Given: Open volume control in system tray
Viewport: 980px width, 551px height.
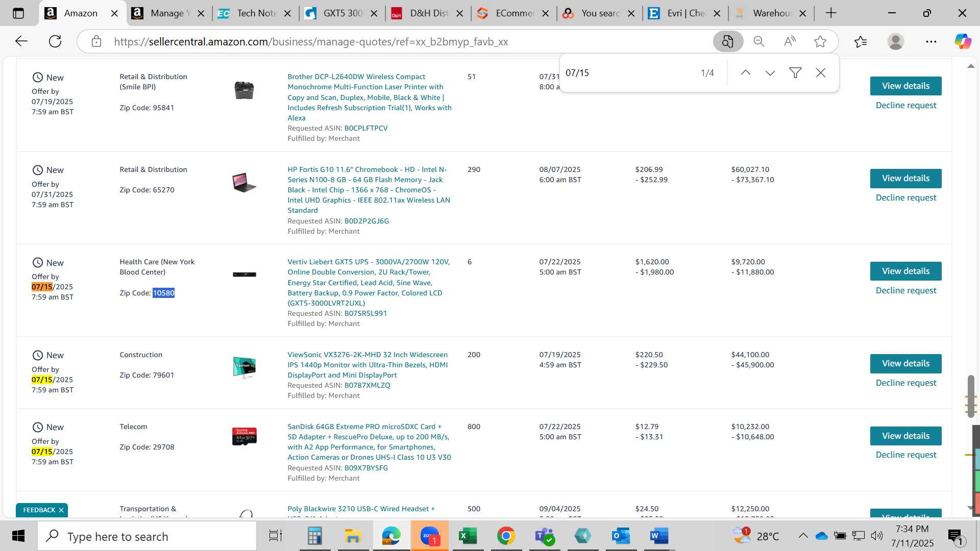Looking at the screenshot, I should tap(877, 536).
